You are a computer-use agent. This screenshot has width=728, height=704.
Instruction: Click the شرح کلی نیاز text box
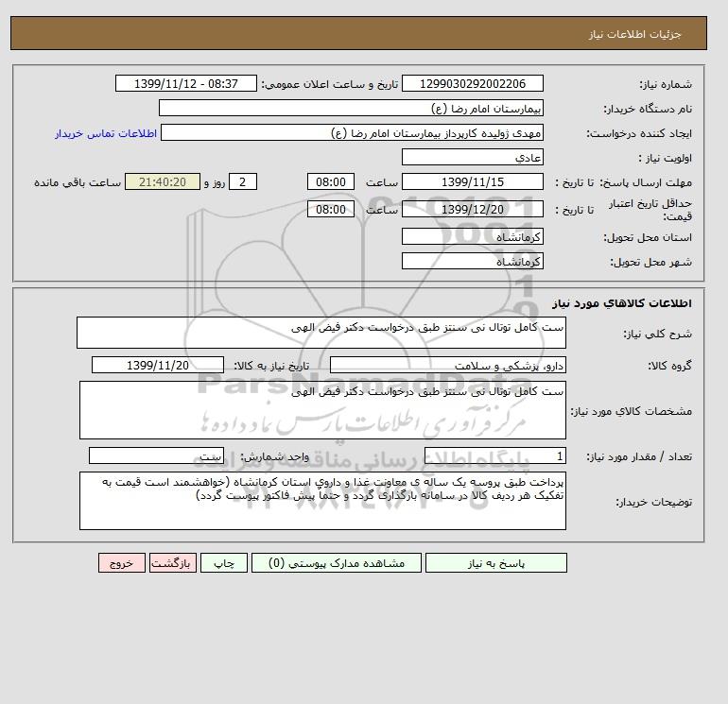coord(321,333)
